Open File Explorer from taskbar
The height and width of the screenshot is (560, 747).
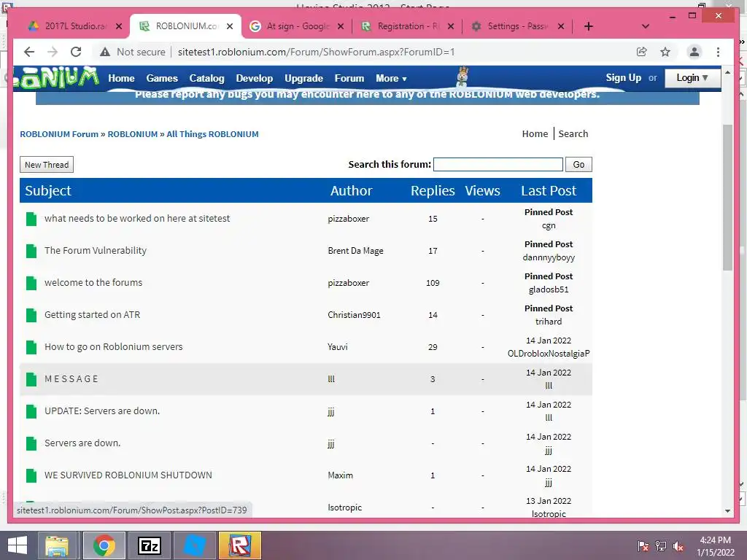tap(57, 545)
